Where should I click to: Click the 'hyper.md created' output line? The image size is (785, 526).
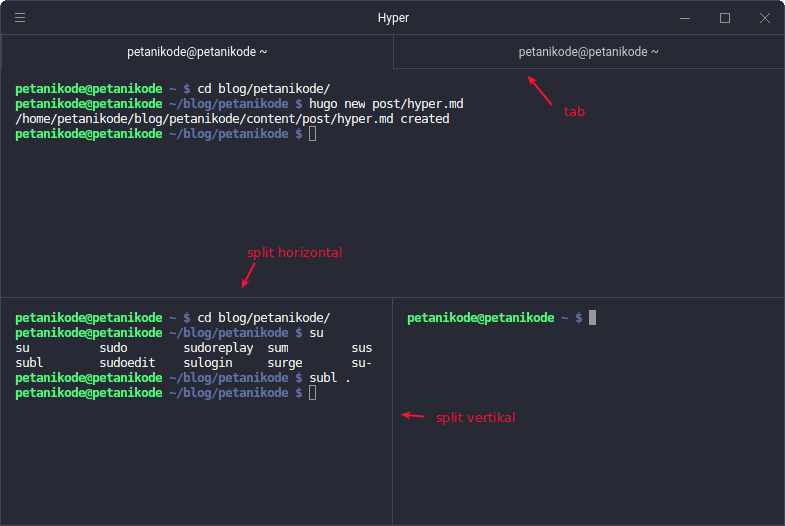(232, 119)
